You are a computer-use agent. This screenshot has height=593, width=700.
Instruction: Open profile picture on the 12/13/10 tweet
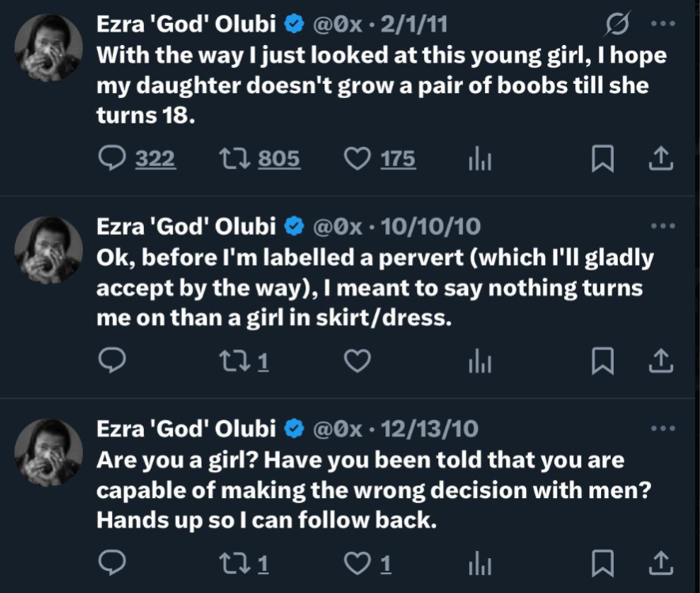[x=49, y=451]
